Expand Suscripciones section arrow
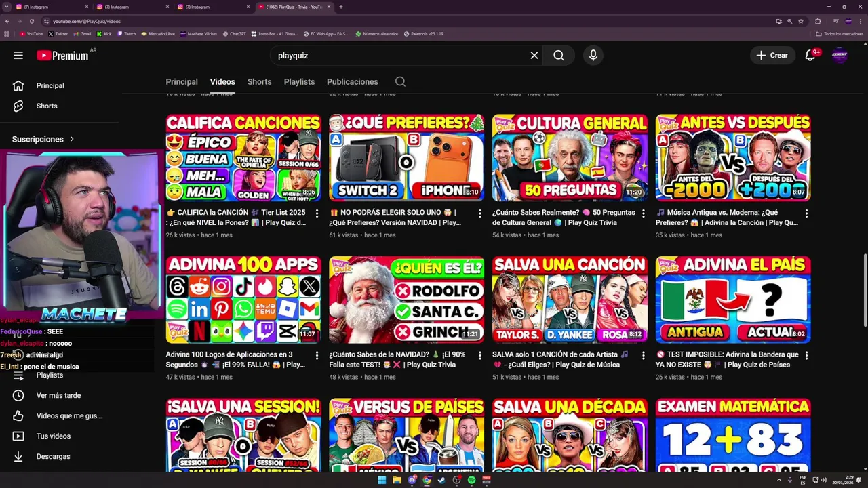Viewport: 868px width, 488px height. pos(72,139)
